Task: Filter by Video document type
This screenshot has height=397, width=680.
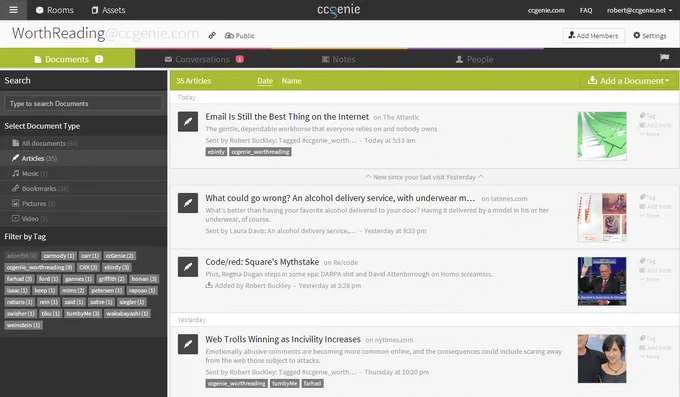Action: coord(83,219)
